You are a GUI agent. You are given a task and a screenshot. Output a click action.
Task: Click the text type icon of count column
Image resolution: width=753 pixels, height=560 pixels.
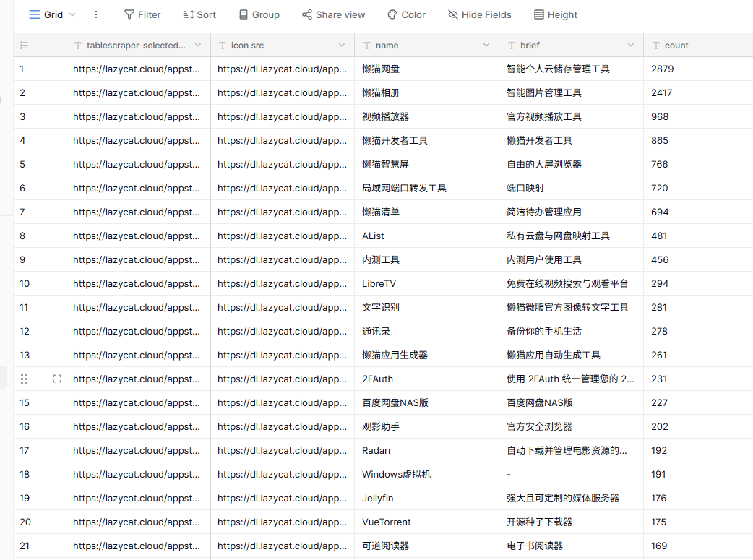click(656, 46)
